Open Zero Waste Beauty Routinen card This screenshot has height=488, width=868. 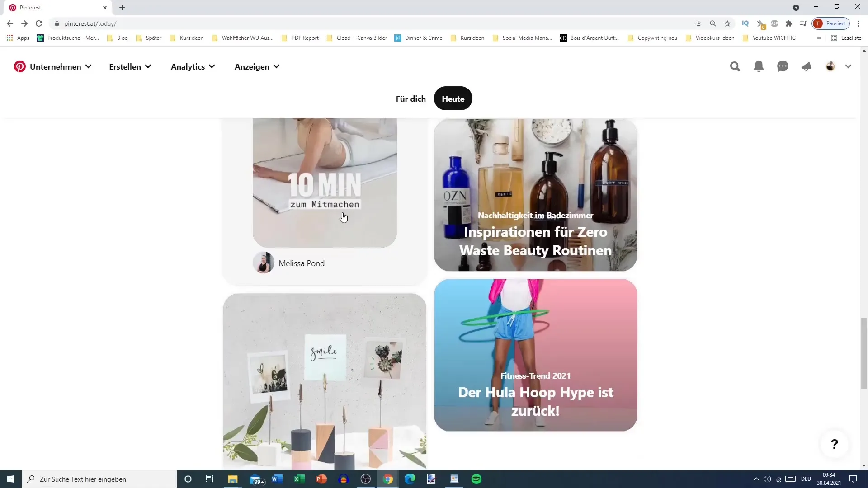point(535,195)
